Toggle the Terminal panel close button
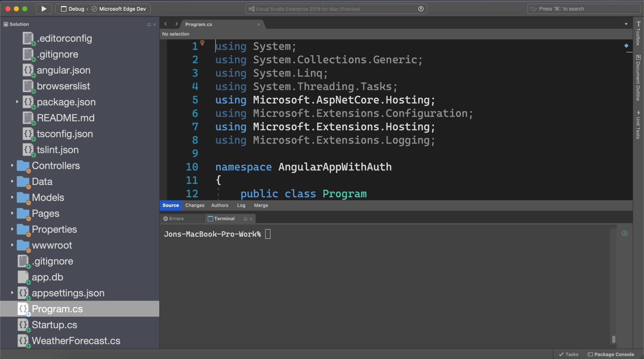This screenshot has width=644, height=359. [x=250, y=218]
